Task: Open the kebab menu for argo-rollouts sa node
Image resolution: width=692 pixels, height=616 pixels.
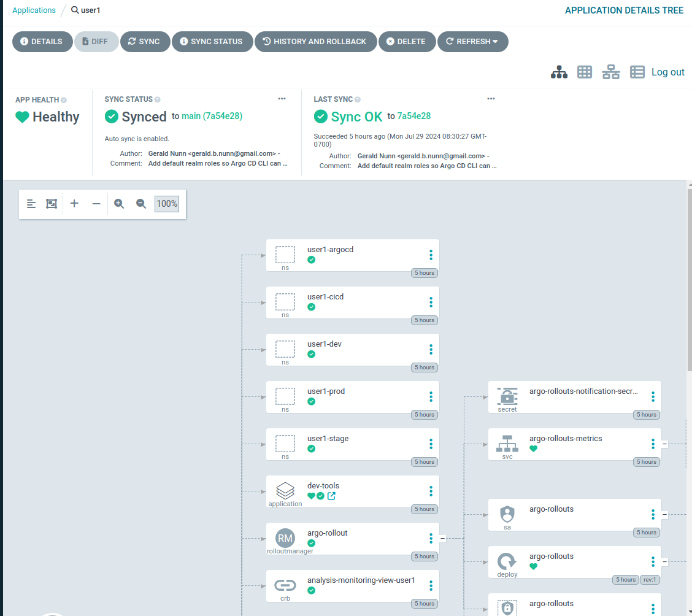Action: point(653,514)
